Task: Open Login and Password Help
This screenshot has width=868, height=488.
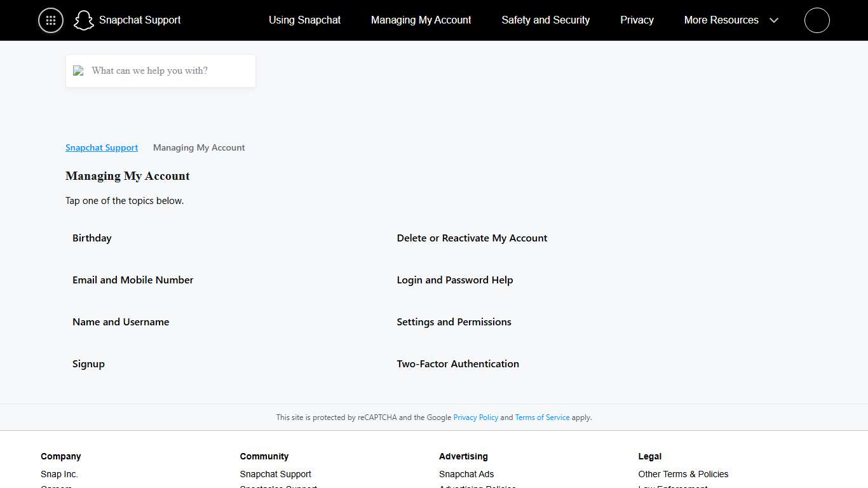Action: point(455,280)
